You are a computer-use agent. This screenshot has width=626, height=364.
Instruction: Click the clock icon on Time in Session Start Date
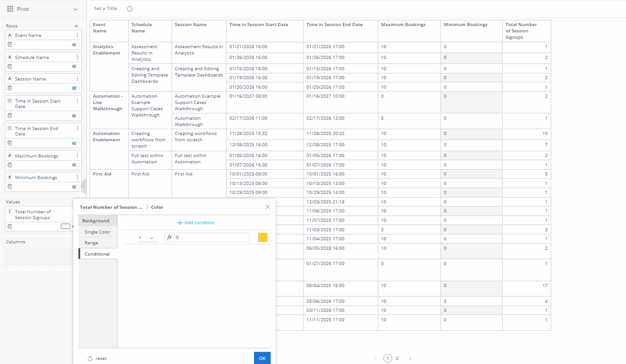pyautogui.click(x=9, y=101)
